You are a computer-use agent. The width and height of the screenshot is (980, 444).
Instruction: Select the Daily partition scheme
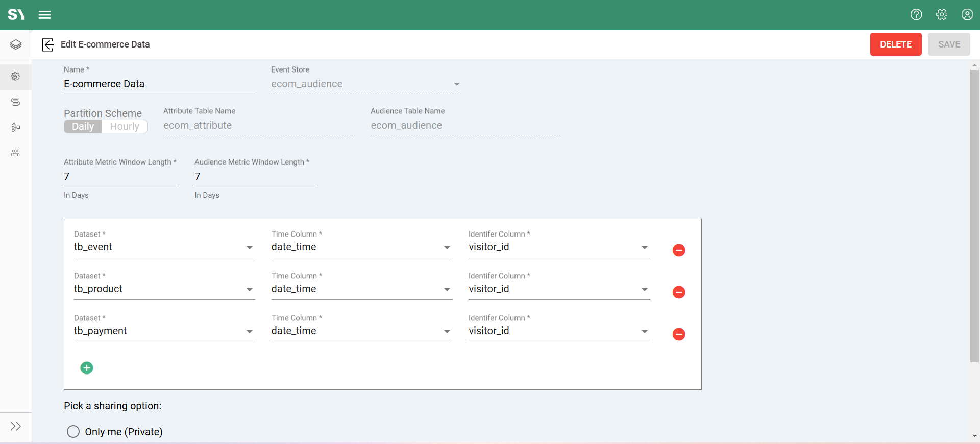pyautogui.click(x=83, y=127)
